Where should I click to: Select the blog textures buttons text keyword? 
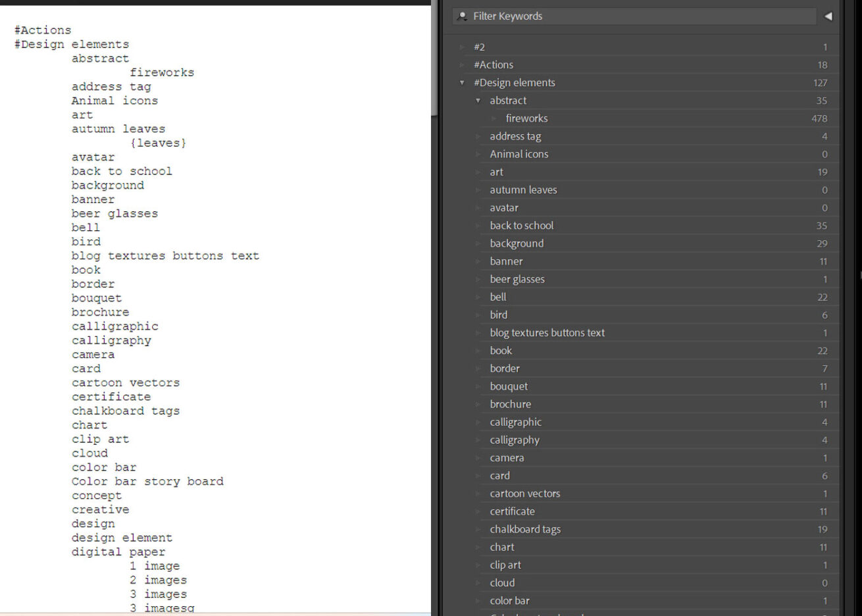[547, 333]
